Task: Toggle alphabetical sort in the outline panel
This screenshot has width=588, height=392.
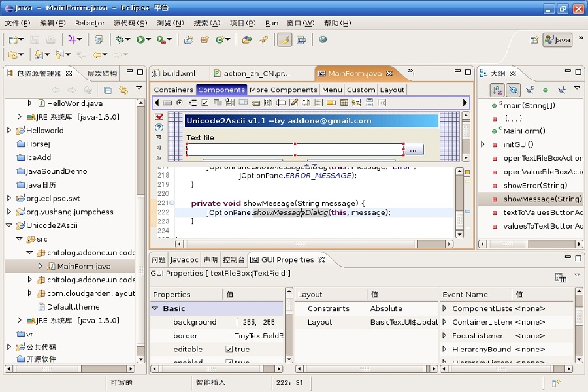Action: (497, 90)
